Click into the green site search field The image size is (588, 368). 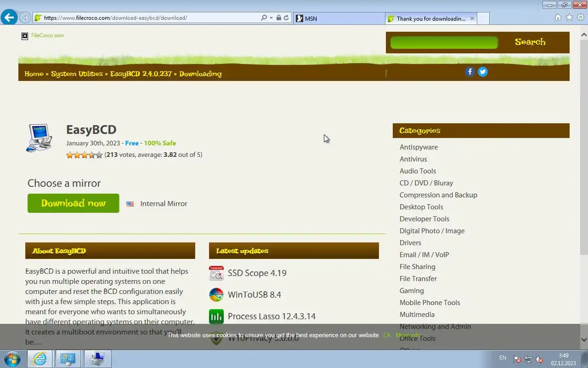coord(444,42)
